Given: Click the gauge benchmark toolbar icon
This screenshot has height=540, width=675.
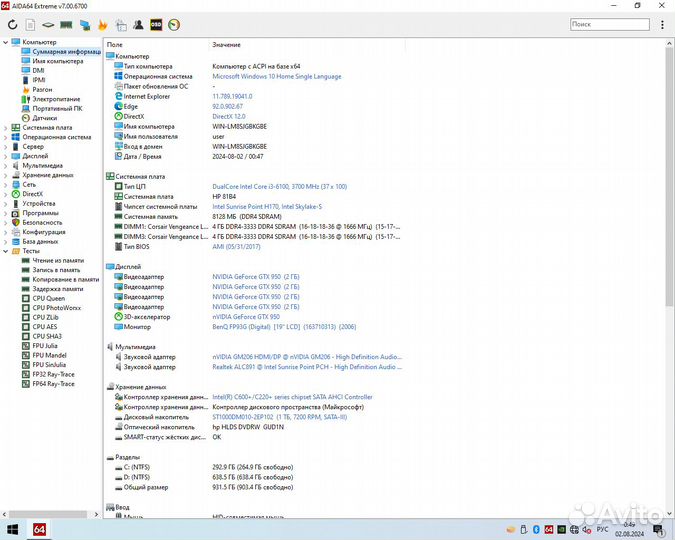Looking at the screenshot, I should coord(175,24).
